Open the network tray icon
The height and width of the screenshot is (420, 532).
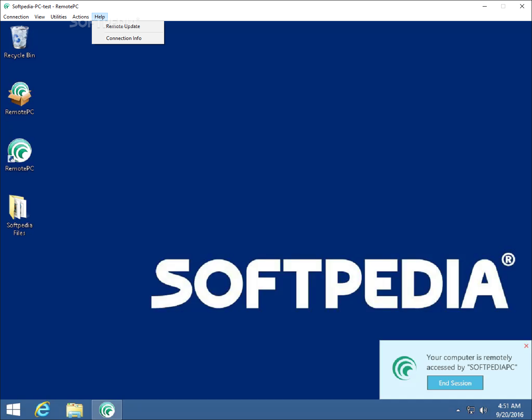point(471,410)
